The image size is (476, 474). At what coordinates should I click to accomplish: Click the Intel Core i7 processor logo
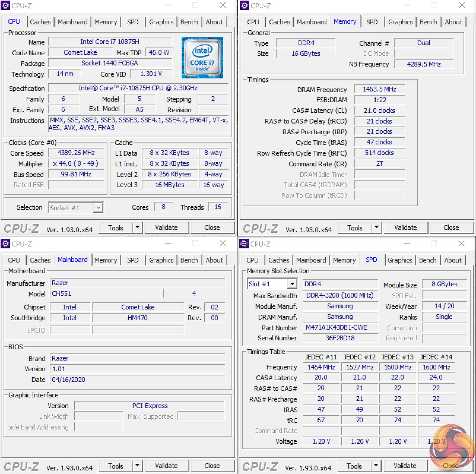pos(202,58)
